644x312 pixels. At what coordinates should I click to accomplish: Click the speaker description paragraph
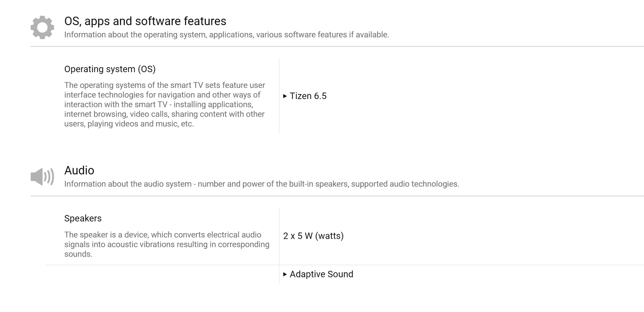point(167,245)
